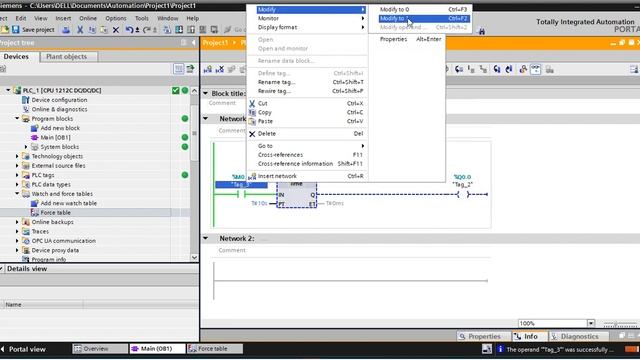Expand the PLC tags node
The height and width of the screenshot is (360, 640).
[x=17, y=175]
